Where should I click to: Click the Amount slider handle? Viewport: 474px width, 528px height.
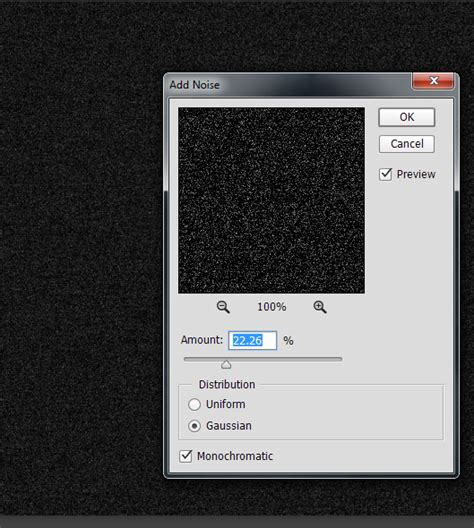[x=226, y=364]
